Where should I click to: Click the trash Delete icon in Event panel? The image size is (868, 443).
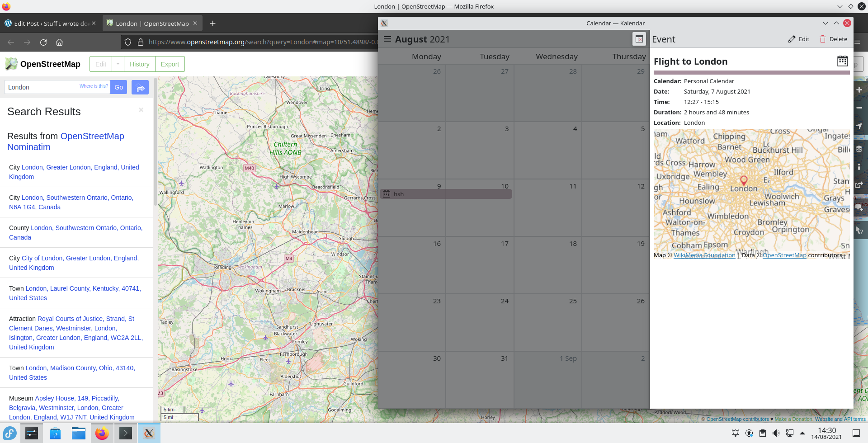(823, 39)
